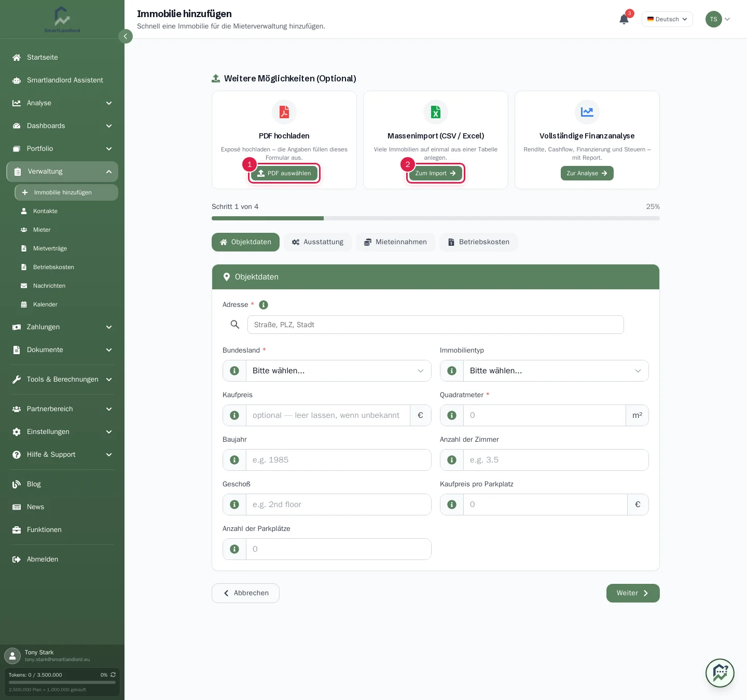Expand the Tools & Berechnungen section
Viewport: 747px width, 700px height.
pos(62,380)
